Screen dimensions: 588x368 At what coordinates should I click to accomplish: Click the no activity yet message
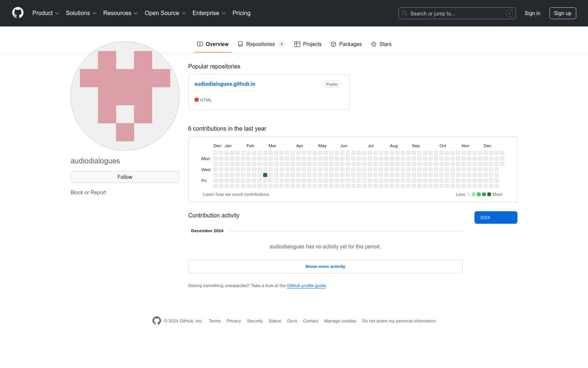tap(325, 247)
